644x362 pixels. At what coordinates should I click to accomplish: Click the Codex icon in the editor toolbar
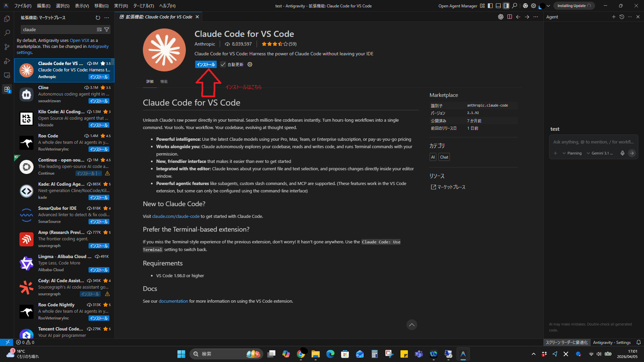point(500,17)
